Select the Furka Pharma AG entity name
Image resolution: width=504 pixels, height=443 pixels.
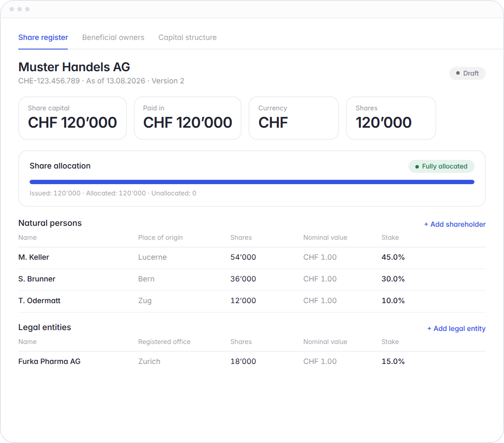click(50, 361)
